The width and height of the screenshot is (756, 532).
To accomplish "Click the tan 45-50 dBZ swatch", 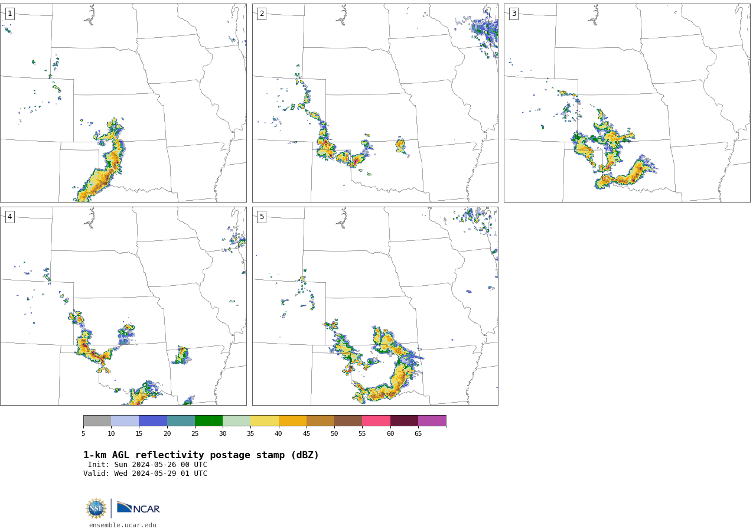I will pyautogui.click(x=321, y=421).
